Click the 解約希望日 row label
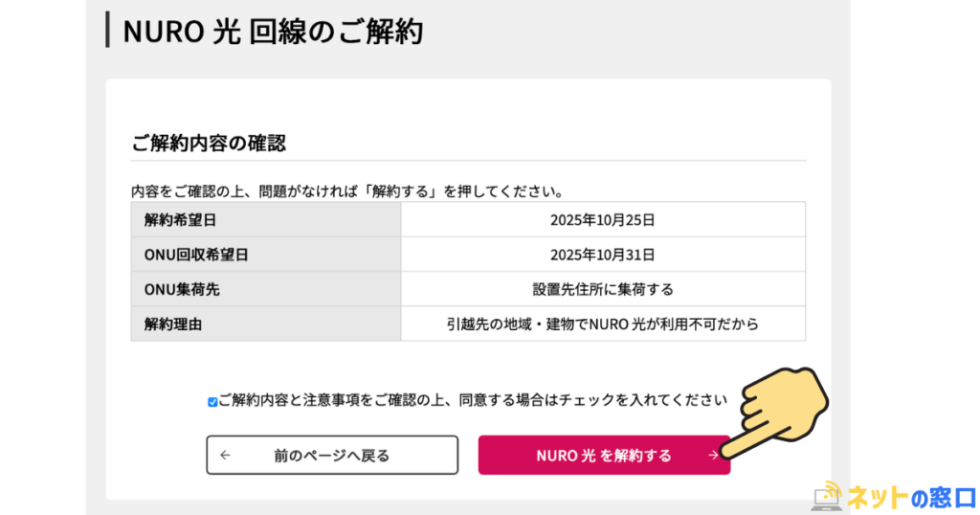 coord(180,220)
